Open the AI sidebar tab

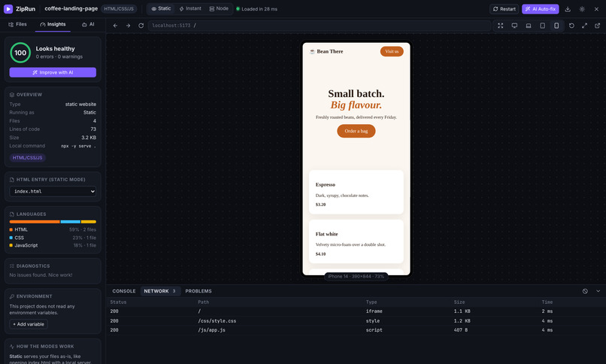[88, 24]
